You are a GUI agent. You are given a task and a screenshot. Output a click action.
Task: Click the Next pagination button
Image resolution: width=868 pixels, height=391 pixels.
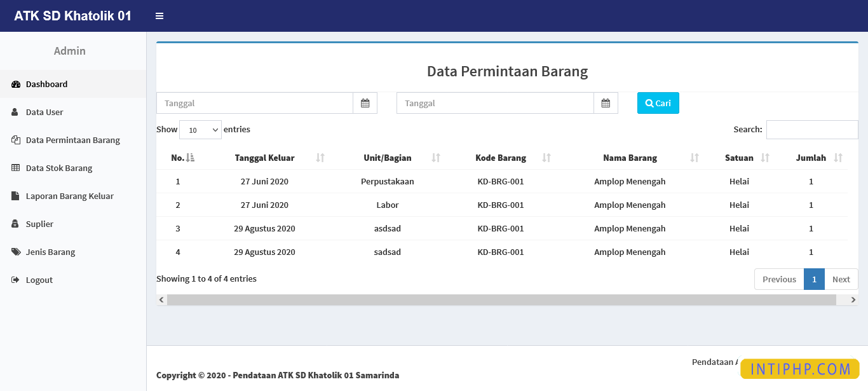tap(841, 278)
